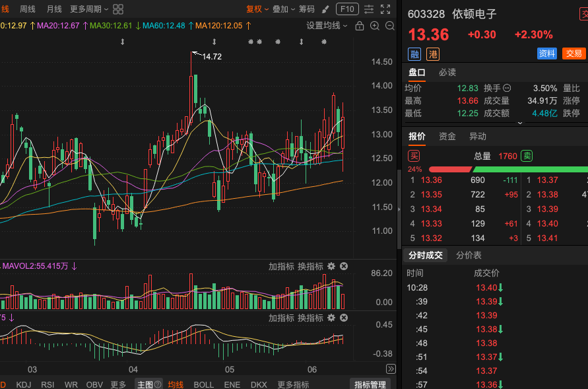Expand quote details chevron below 成交额
Viewport: 588px width, 389px height.
click(520, 123)
